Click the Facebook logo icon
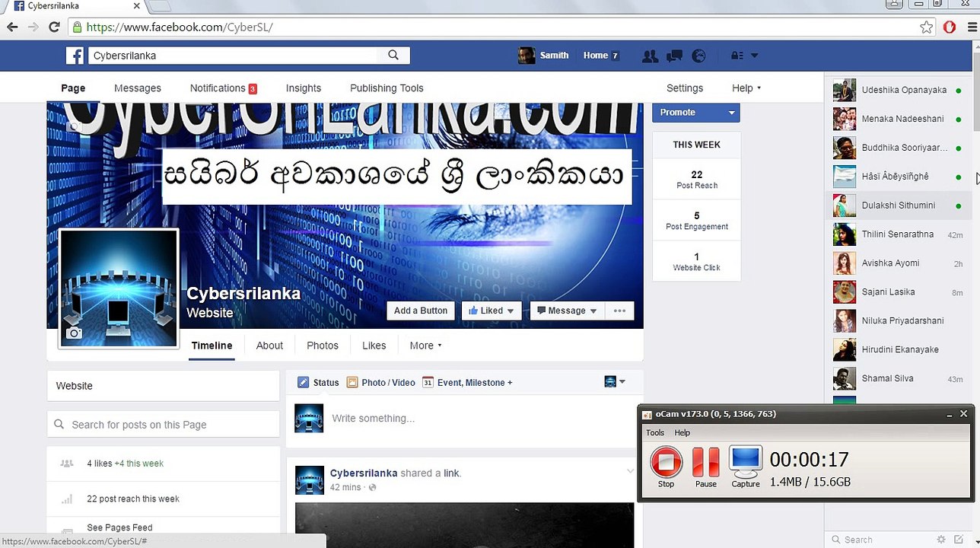 click(x=75, y=56)
